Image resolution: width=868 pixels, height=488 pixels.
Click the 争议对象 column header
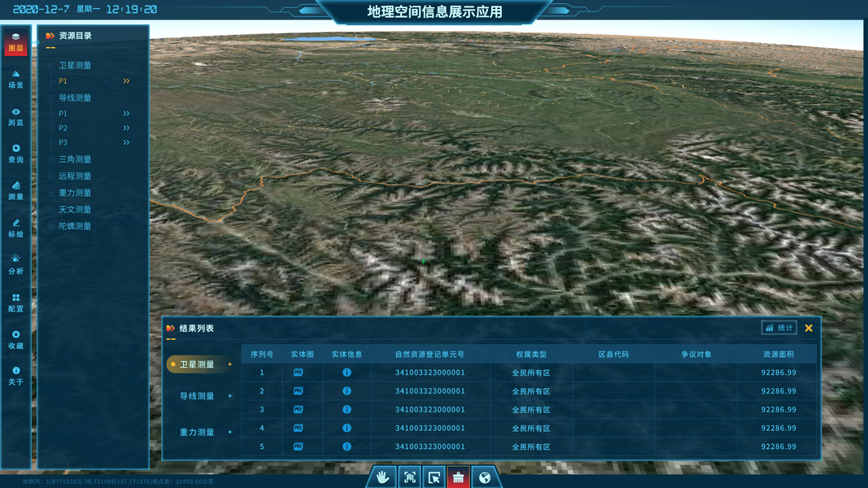point(696,354)
